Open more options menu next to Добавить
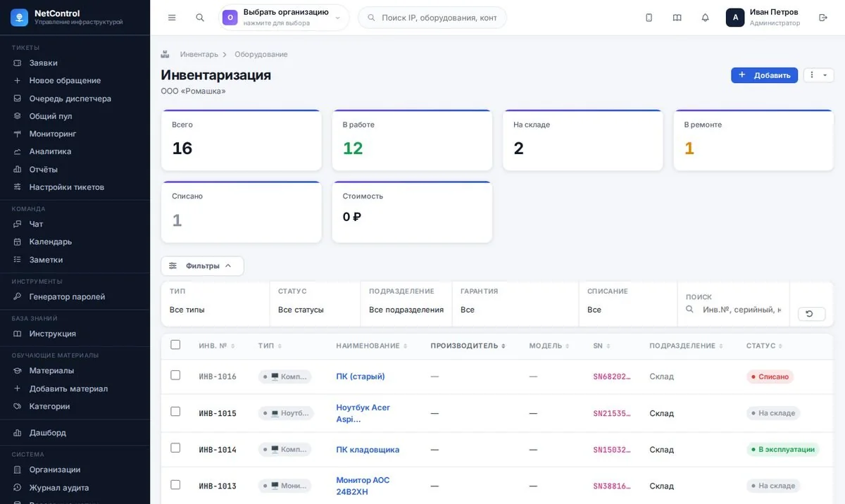Viewport: 845px width, 504px height. (x=818, y=75)
